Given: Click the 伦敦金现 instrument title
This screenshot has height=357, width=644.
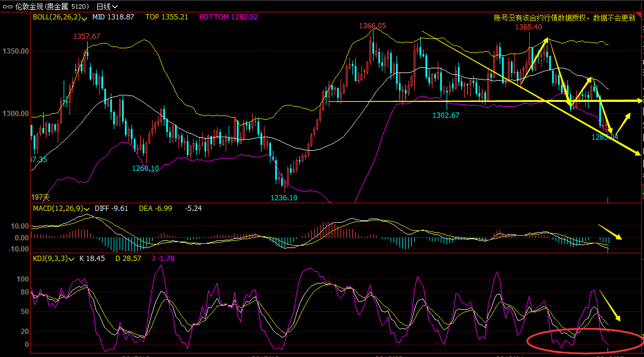Looking at the screenshot, I should [29, 6].
